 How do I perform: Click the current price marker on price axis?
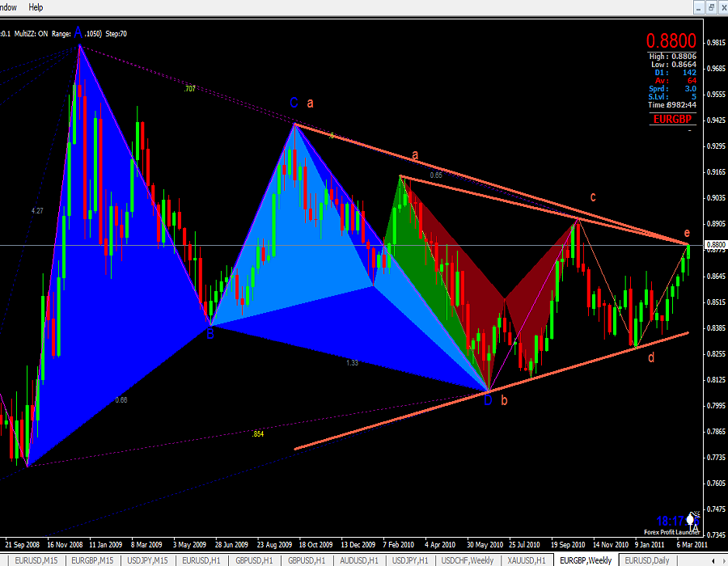tap(716, 244)
